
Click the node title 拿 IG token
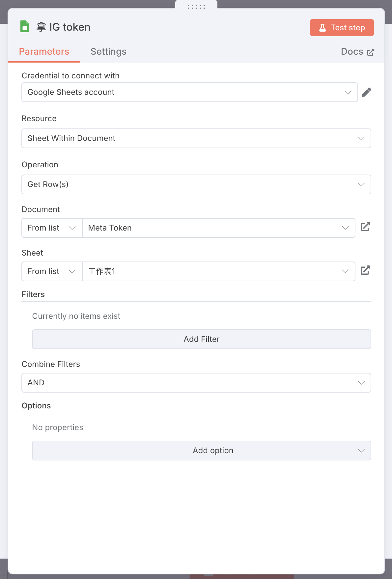(x=63, y=27)
